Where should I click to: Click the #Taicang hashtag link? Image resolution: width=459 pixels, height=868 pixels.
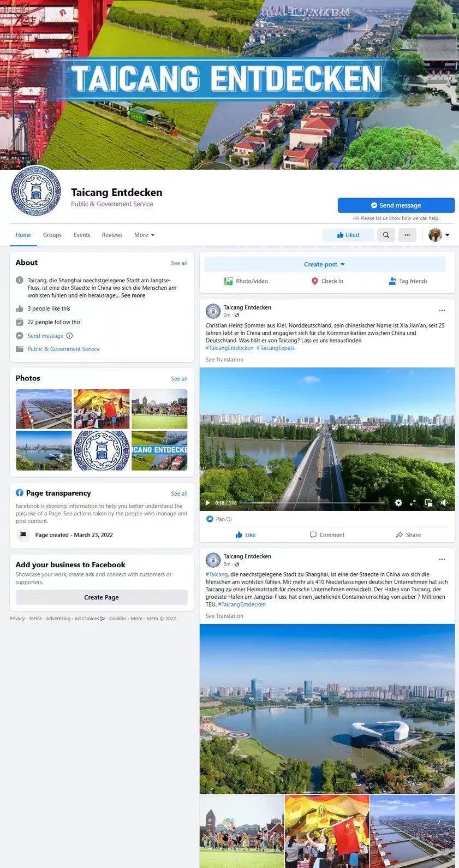coord(217,574)
